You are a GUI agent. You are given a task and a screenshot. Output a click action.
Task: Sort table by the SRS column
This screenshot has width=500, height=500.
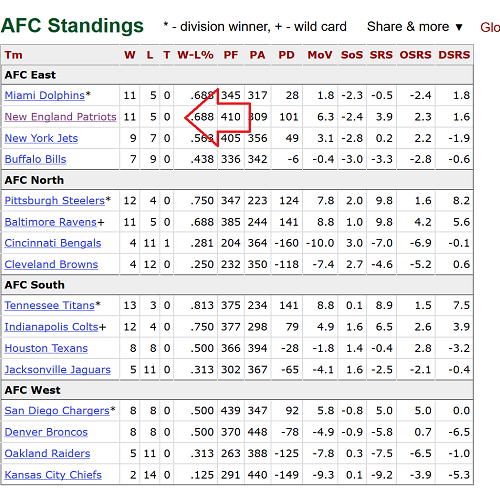point(381,55)
